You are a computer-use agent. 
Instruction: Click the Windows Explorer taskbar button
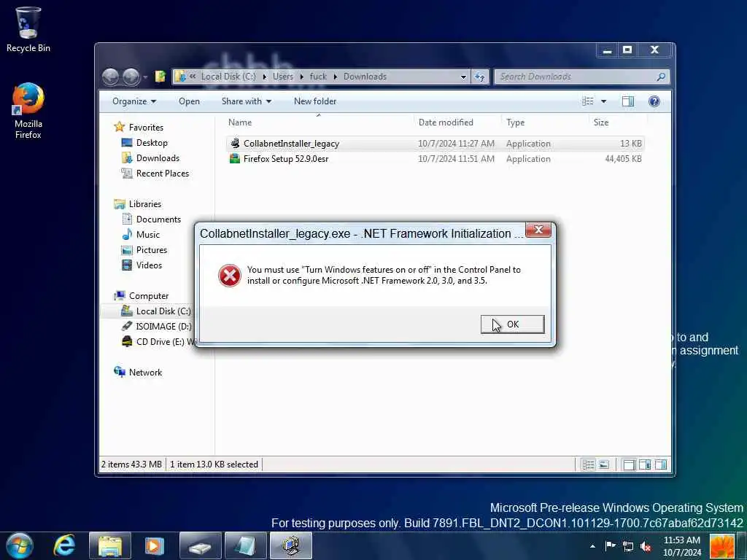110,545
